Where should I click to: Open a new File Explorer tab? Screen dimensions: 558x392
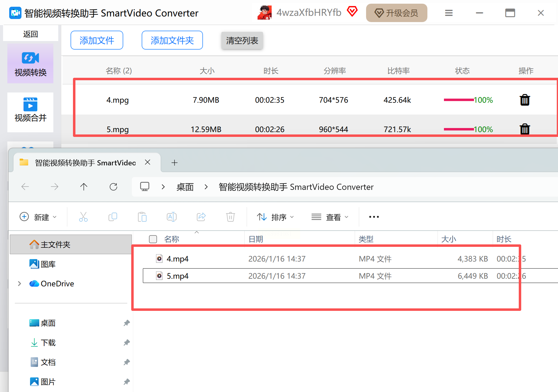(174, 163)
